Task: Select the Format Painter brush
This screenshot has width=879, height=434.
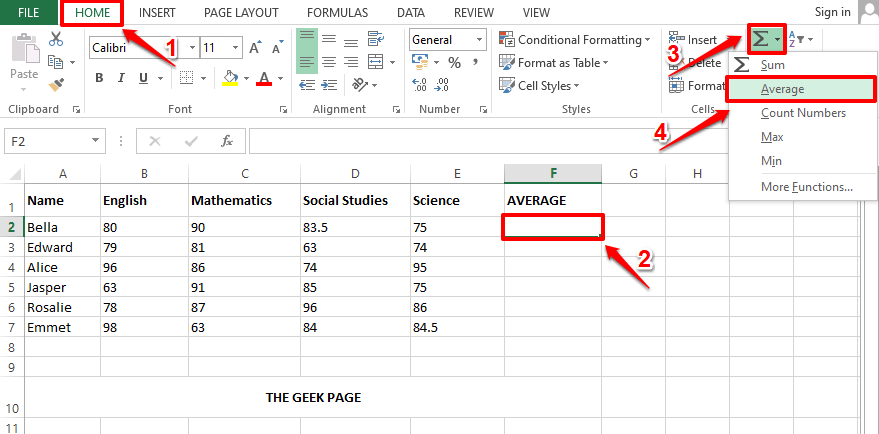Action: pos(55,84)
